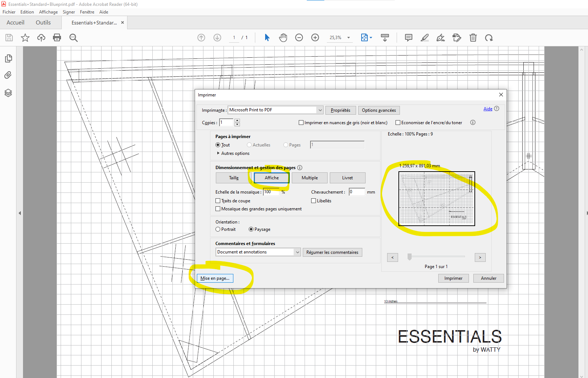Open Document et annotations dropdown

click(297, 252)
